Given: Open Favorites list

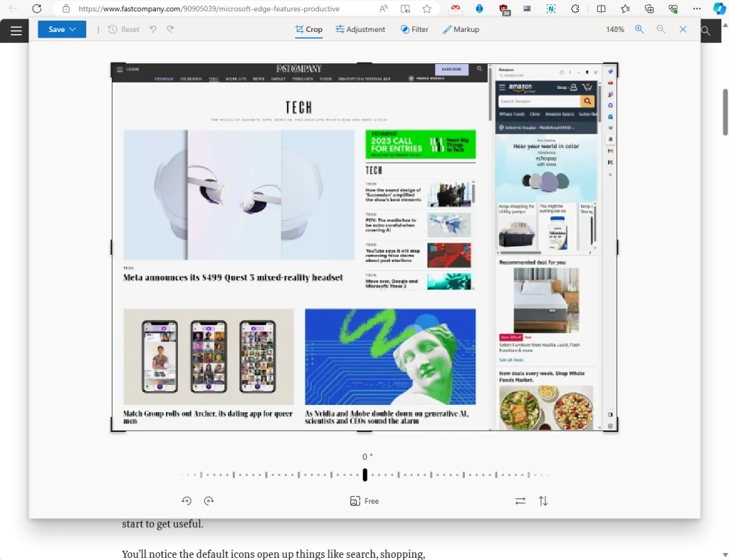Looking at the screenshot, I should point(625,9).
